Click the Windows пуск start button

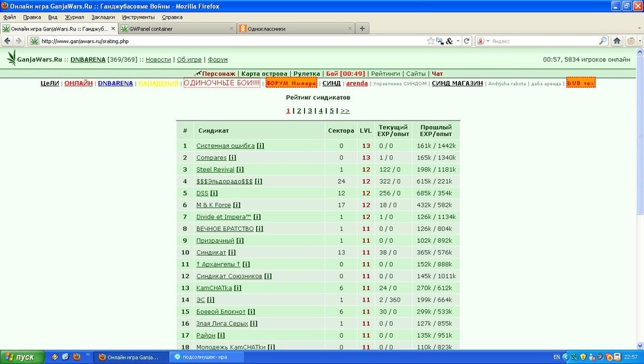pos(22,357)
